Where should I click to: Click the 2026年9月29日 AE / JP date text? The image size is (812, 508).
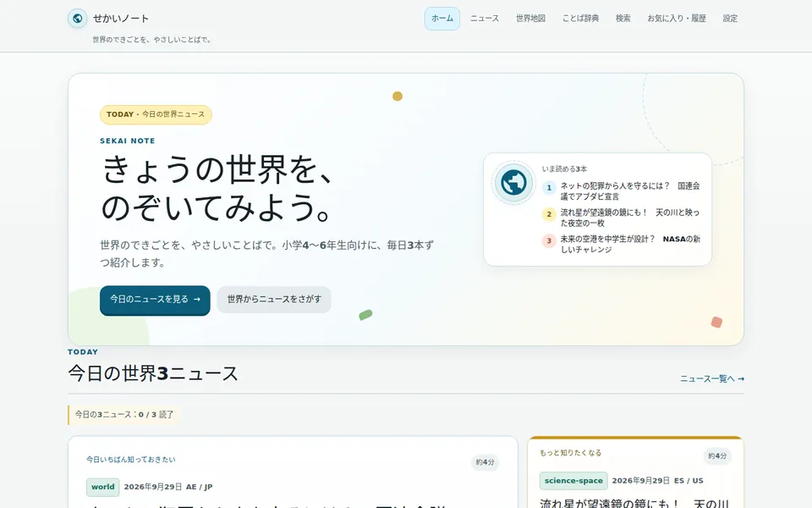168,487
